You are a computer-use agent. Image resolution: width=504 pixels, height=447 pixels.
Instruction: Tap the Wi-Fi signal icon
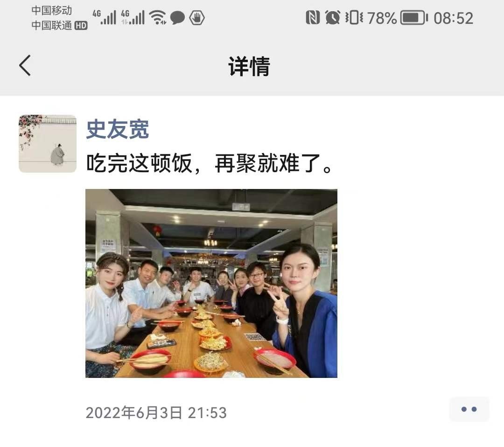tap(158, 17)
